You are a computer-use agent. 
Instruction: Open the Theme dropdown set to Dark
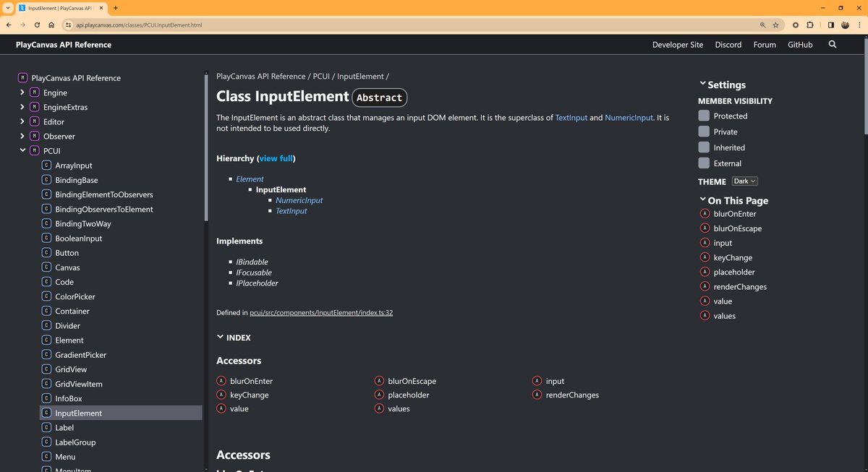pos(744,181)
